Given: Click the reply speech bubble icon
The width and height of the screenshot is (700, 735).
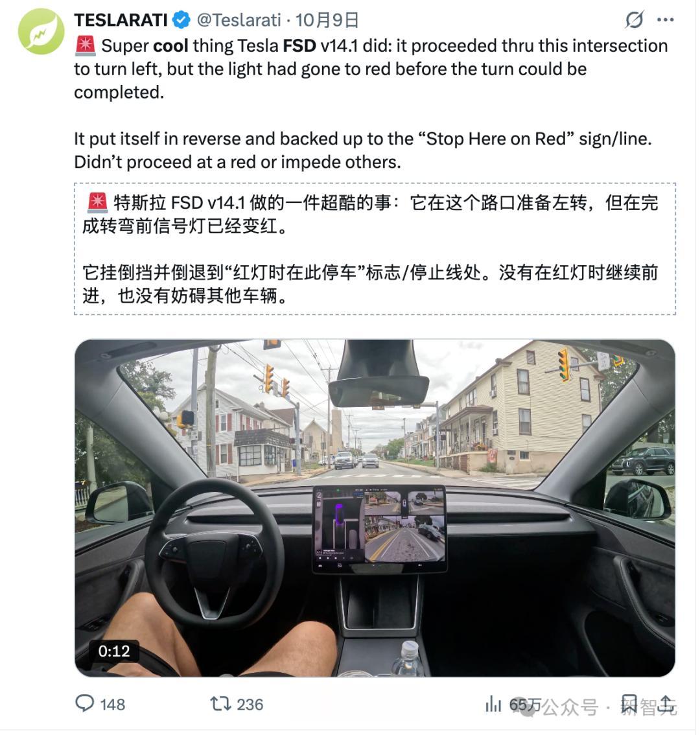Looking at the screenshot, I should coord(85,703).
